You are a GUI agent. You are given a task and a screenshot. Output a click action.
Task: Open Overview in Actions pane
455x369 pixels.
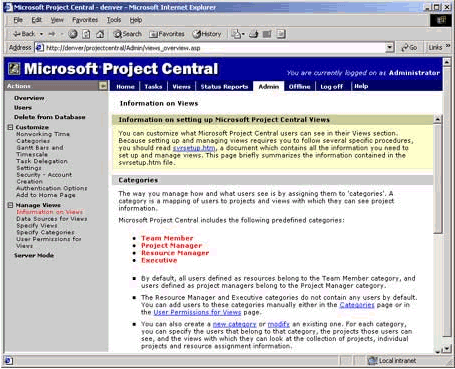tap(29, 98)
